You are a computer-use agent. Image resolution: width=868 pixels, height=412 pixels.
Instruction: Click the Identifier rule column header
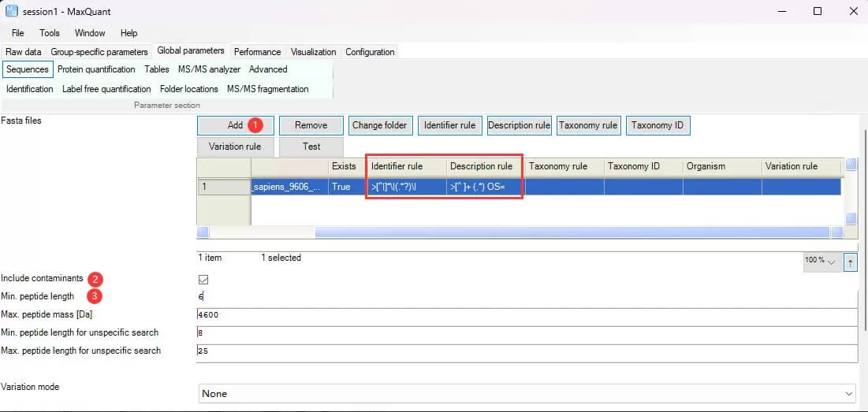point(407,166)
